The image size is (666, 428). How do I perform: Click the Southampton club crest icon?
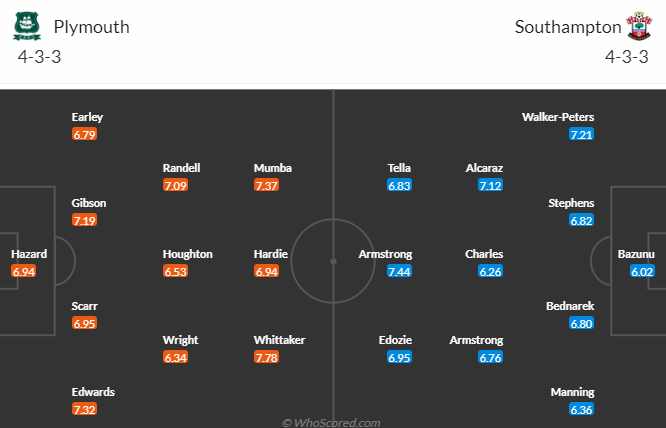point(637,26)
